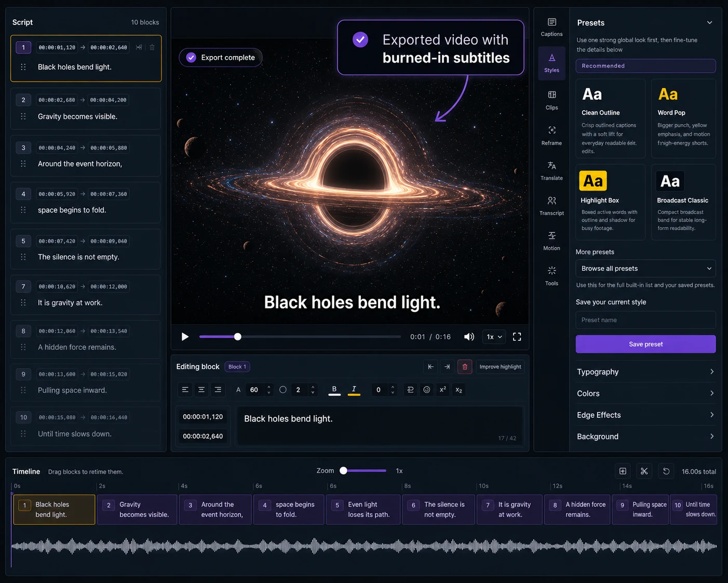
Task: Toggle bold formatting
Action: [334, 390]
